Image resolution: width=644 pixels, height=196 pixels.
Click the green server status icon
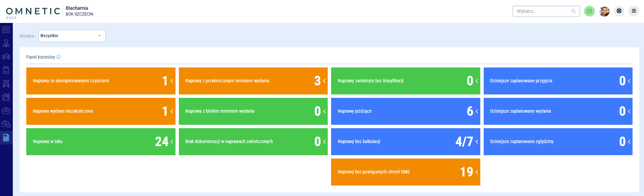click(x=589, y=11)
